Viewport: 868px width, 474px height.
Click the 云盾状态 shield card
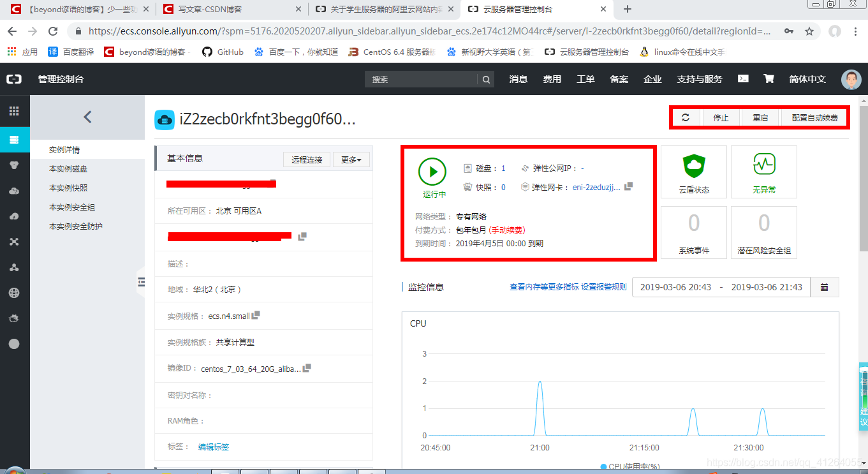(694, 172)
